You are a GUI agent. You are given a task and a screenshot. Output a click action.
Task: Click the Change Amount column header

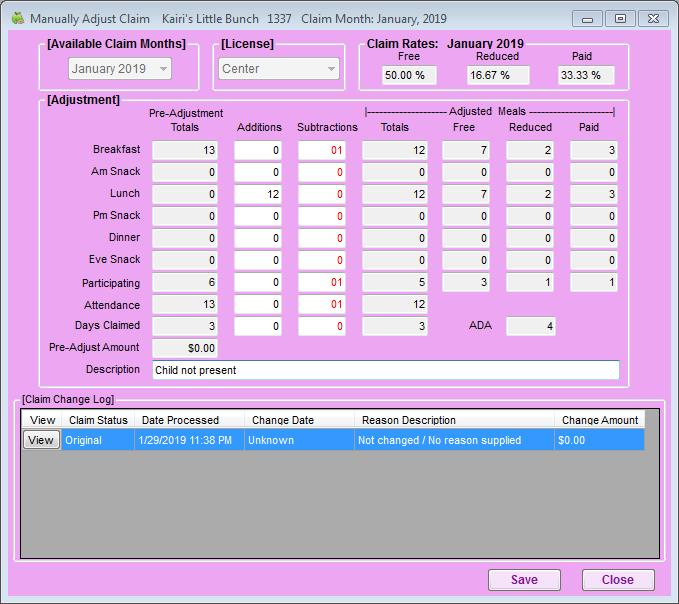coord(600,420)
